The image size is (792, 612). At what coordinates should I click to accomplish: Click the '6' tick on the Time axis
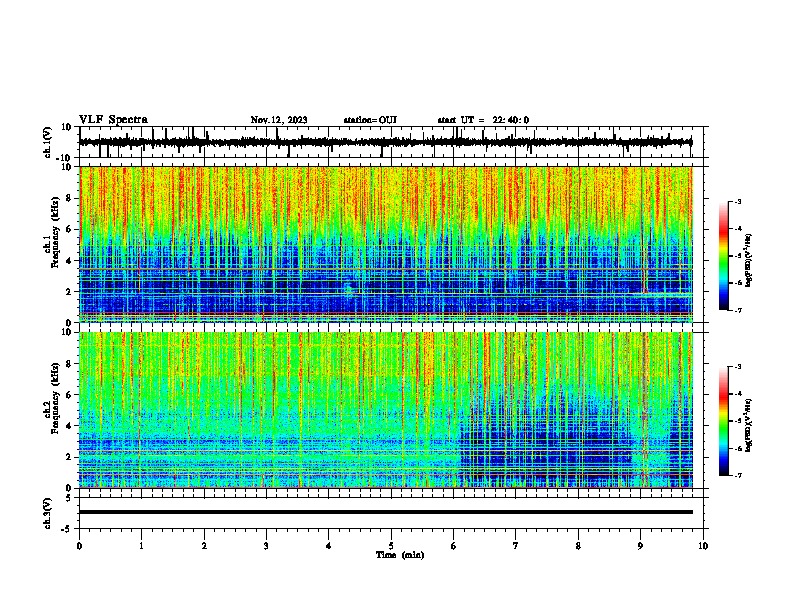point(453,546)
